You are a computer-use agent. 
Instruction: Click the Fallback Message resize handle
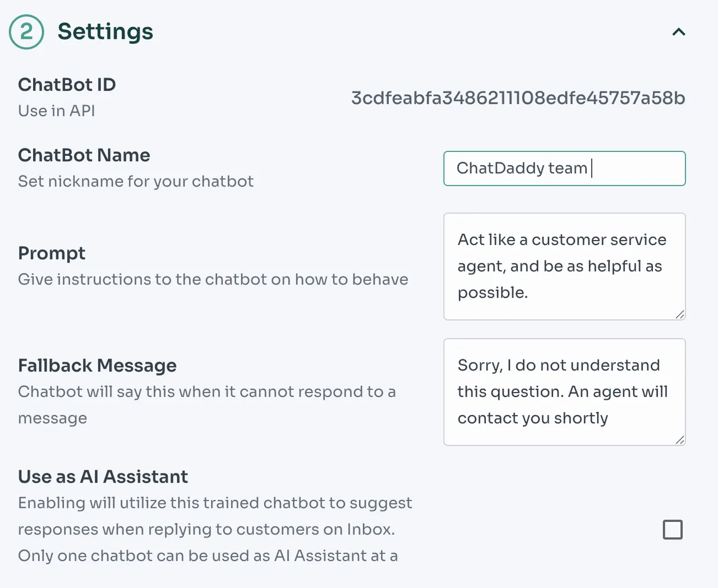680,440
